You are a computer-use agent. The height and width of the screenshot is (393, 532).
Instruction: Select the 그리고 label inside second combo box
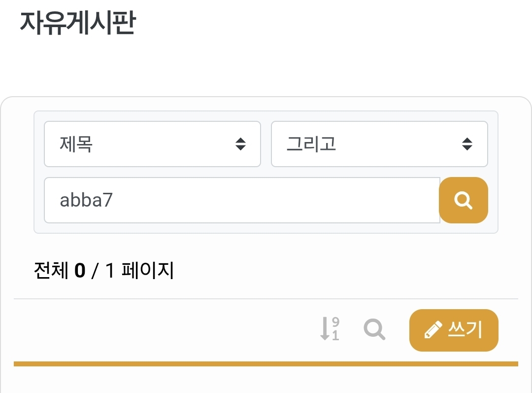pos(311,144)
